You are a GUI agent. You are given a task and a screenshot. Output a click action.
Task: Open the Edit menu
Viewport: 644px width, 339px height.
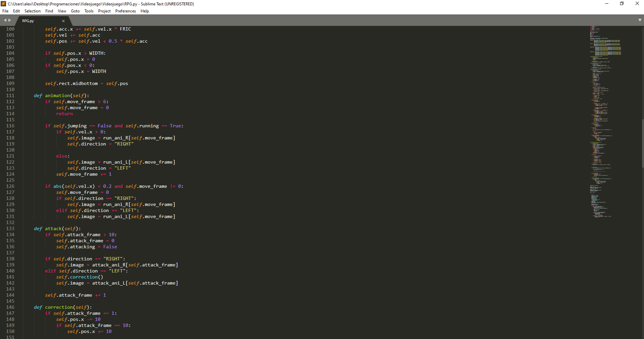(x=16, y=11)
